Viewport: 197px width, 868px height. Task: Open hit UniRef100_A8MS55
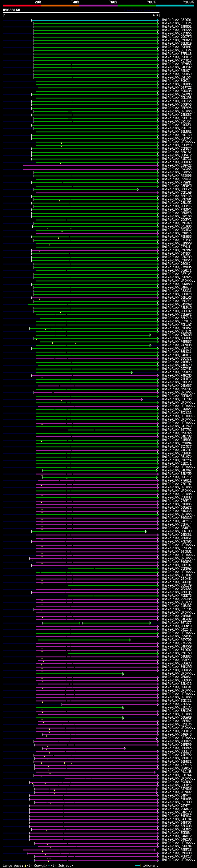176,30
